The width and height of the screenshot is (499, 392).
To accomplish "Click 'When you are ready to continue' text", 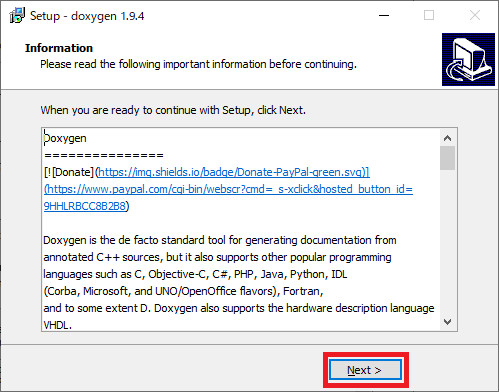I will click(x=173, y=110).
